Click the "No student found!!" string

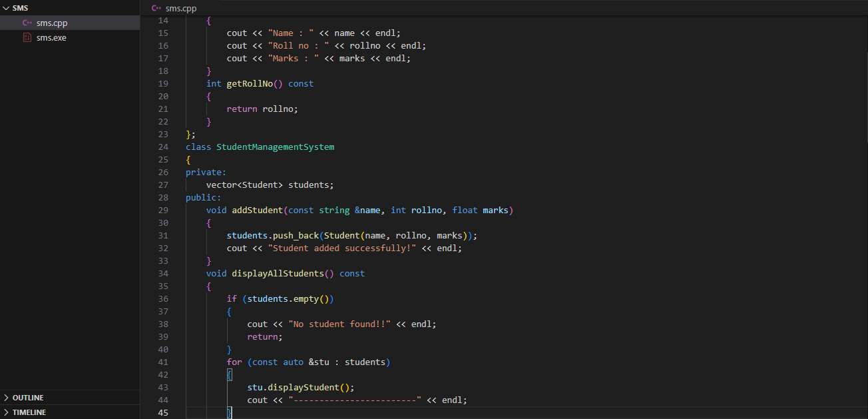click(339, 324)
